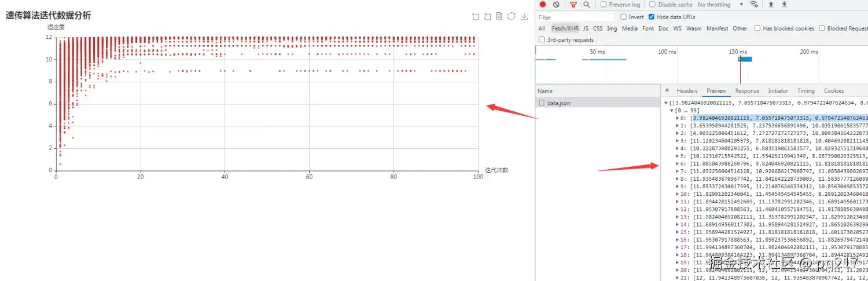This screenshot has width=868, height=281.
Task: Click the blue bar in timeline overview
Action: coord(745,59)
